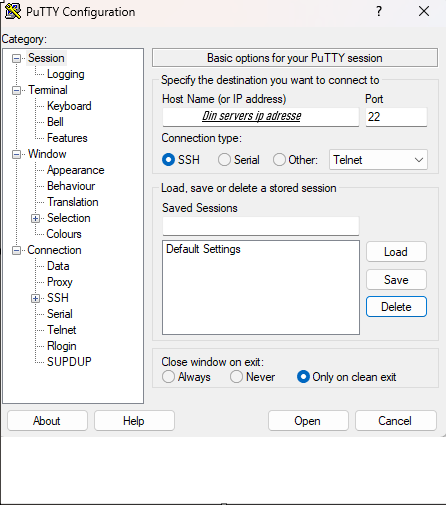Click the Cancel button

[x=395, y=421]
